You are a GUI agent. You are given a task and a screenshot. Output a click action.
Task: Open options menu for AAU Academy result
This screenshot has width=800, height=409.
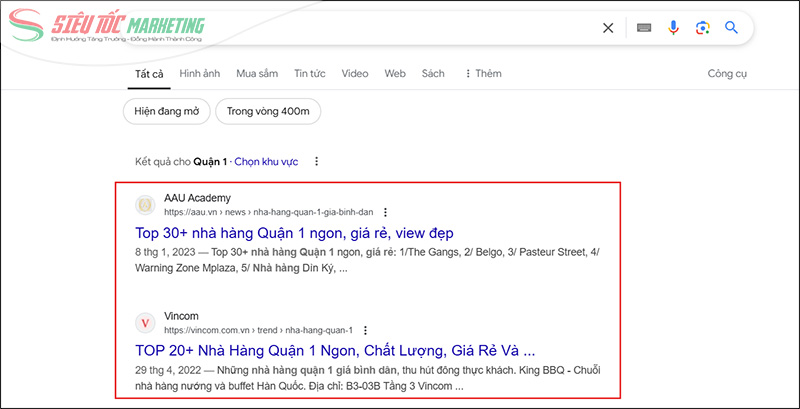[x=386, y=212]
